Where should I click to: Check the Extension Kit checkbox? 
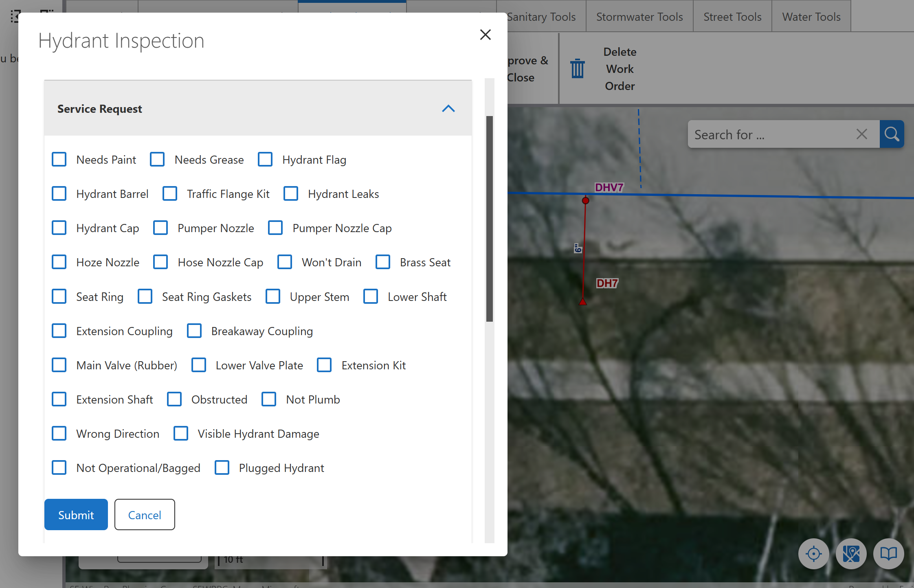coord(324,365)
